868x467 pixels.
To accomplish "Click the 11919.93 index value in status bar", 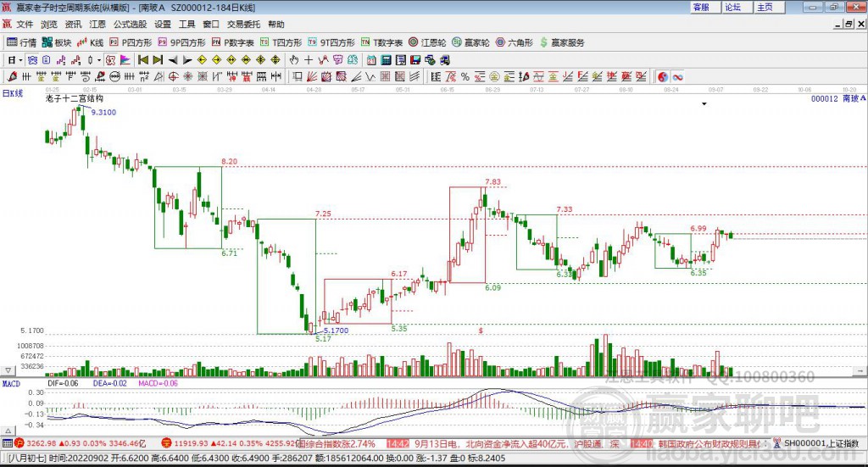I will [191, 443].
